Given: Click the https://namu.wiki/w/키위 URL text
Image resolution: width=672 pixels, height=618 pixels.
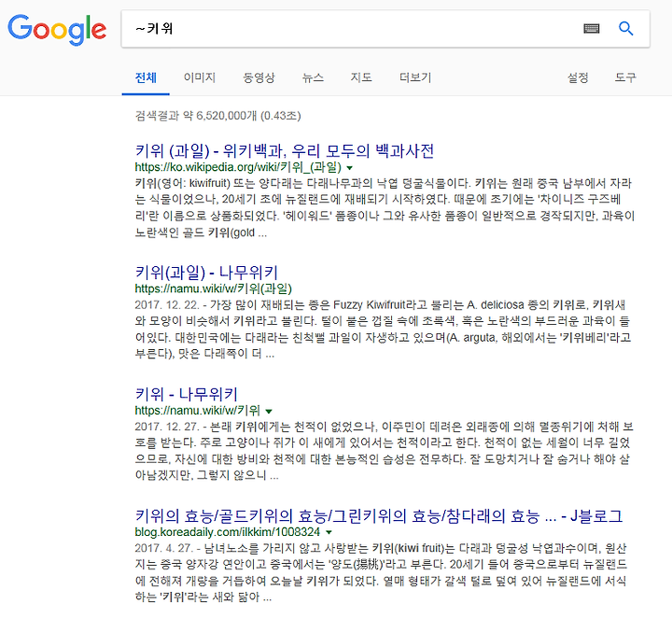Looking at the screenshot, I should click(197, 411).
